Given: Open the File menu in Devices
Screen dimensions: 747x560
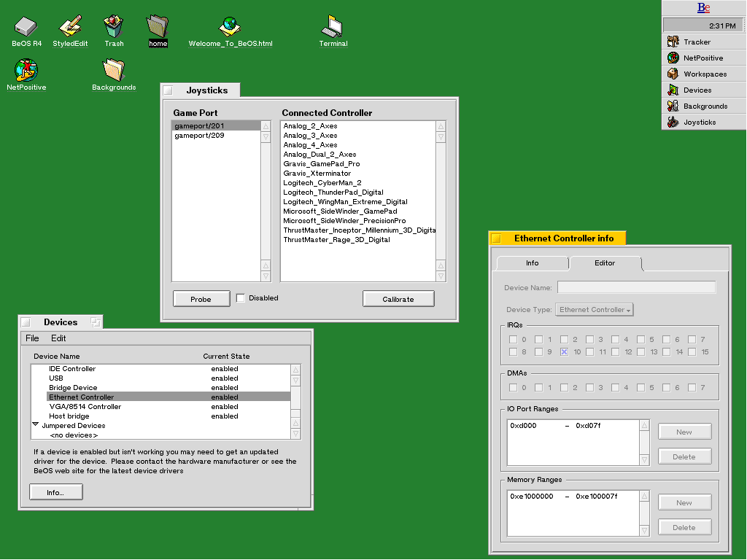Looking at the screenshot, I should click(x=32, y=338).
